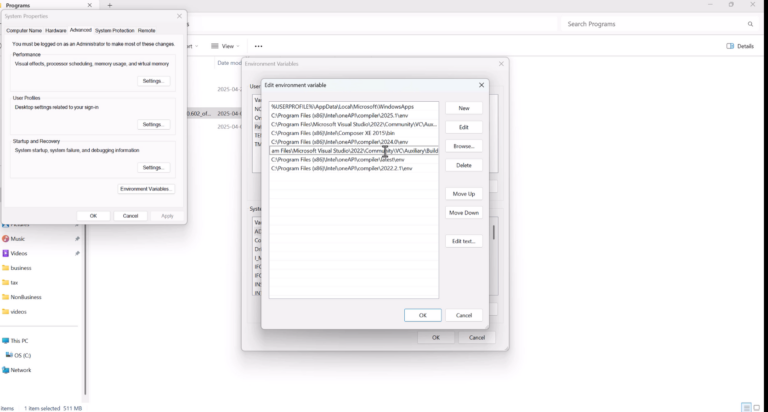Open the business folder in sidebar

(21, 268)
